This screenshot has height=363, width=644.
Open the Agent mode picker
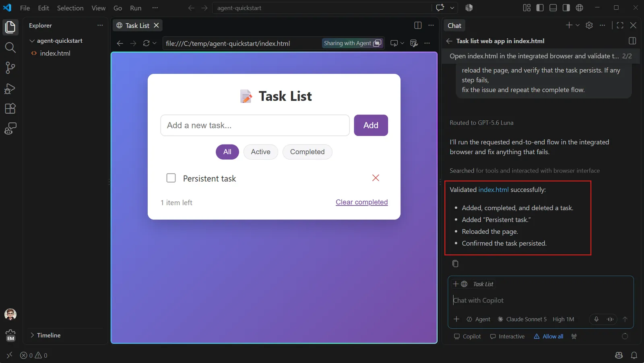point(478,319)
